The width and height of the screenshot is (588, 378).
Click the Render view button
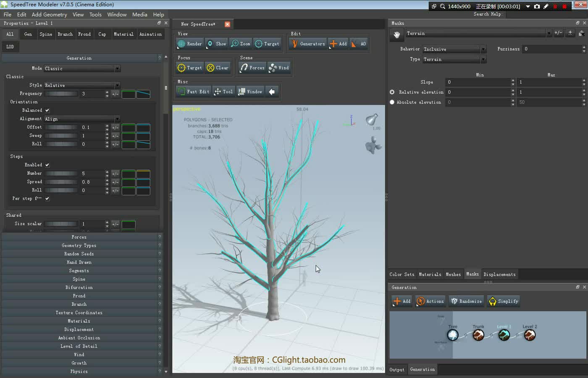coord(189,44)
